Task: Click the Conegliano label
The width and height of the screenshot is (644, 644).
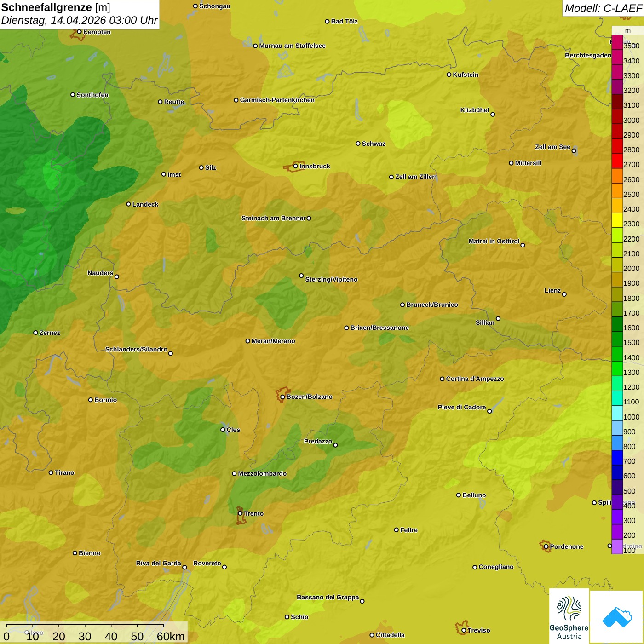Action: 496,567
